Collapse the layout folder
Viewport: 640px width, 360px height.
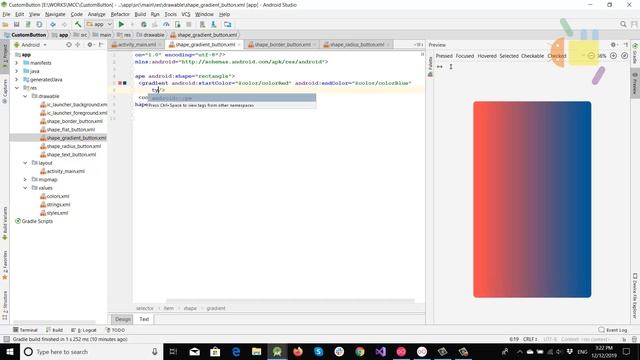coord(25,163)
